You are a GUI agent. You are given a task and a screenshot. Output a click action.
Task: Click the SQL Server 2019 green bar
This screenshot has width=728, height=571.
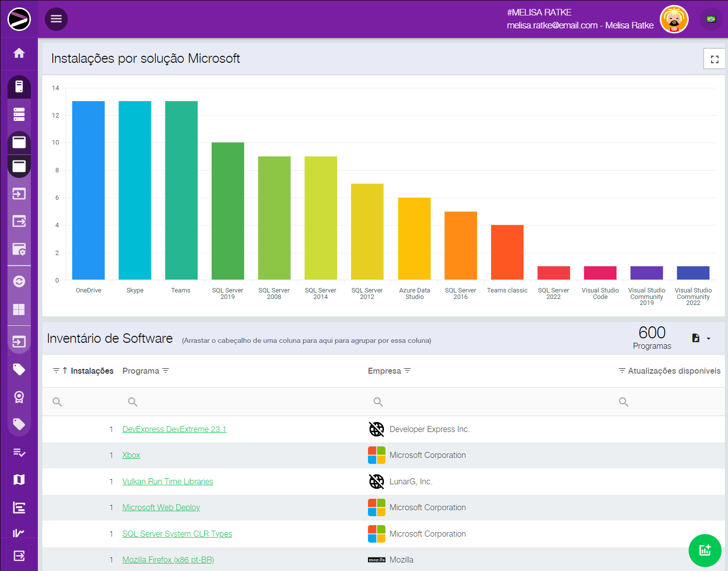point(228,211)
